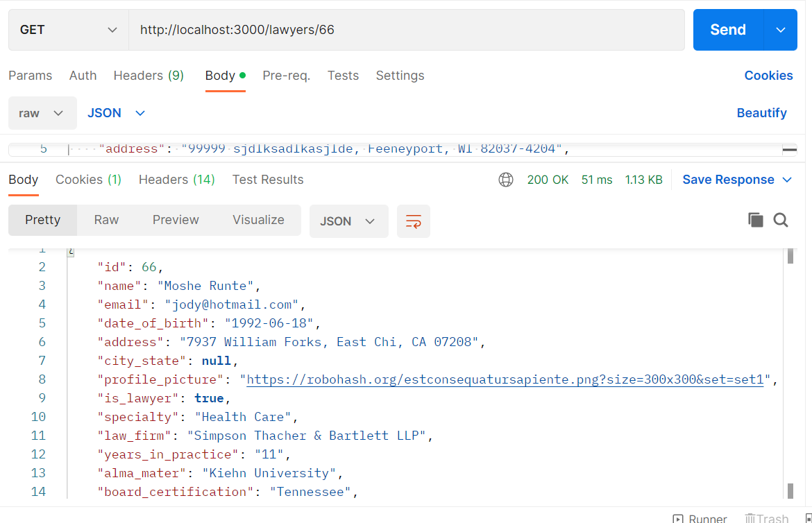
Task: Open the raw body type dropdown
Action: coord(42,113)
